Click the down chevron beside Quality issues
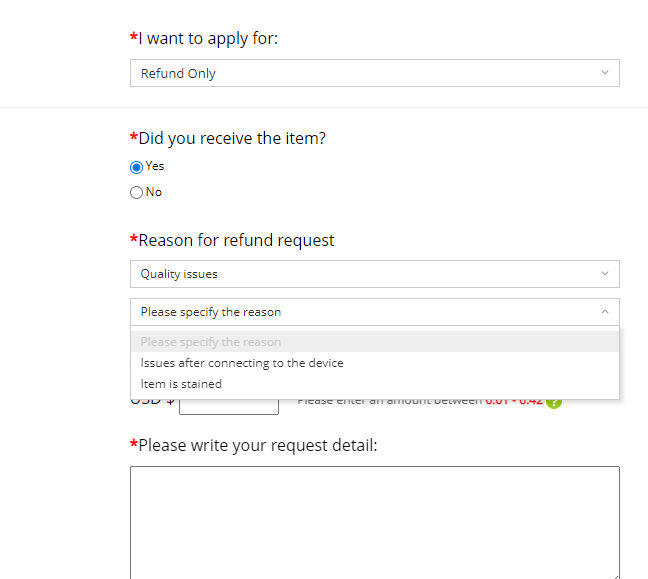This screenshot has width=648, height=579. [x=605, y=274]
